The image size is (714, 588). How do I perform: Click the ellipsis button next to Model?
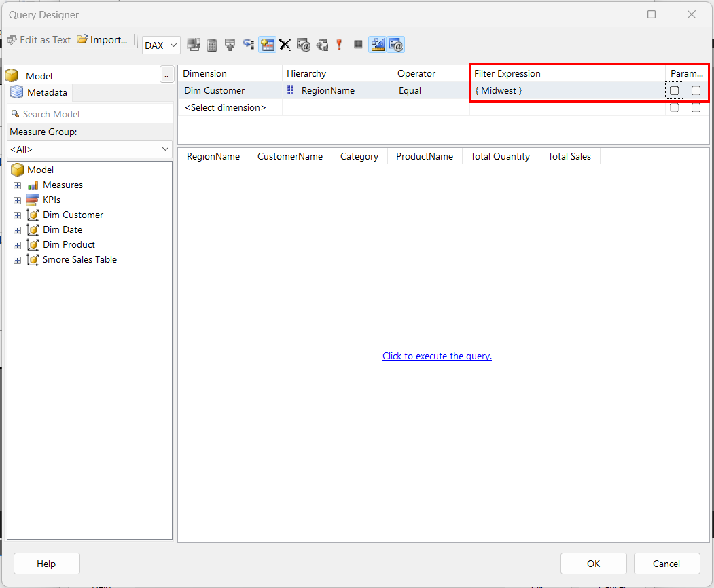(x=166, y=75)
